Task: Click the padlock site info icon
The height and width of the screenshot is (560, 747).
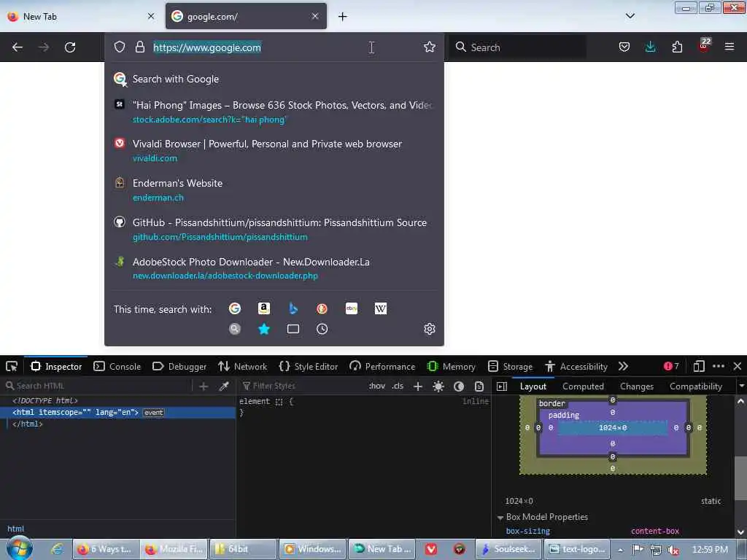Action: [139, 47]
